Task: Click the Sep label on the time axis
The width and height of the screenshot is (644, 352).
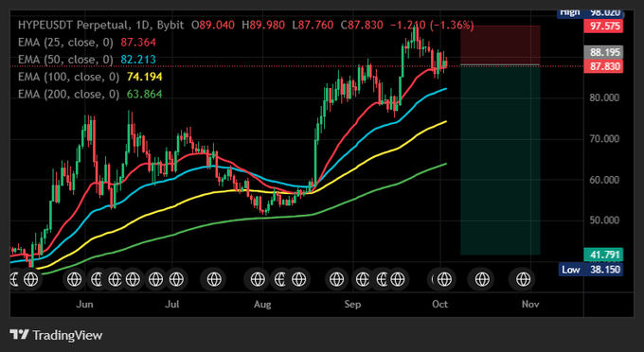Action: [x=352, y=305]
